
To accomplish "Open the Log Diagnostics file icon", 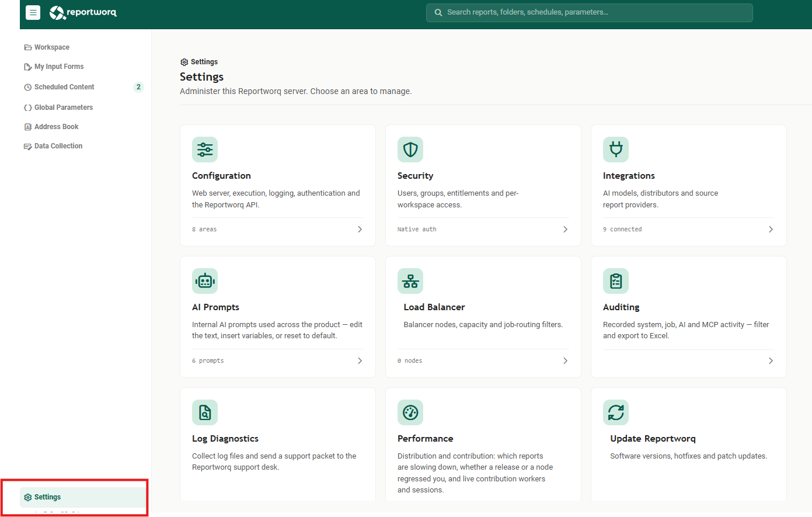I will click(x=205, y=412).
